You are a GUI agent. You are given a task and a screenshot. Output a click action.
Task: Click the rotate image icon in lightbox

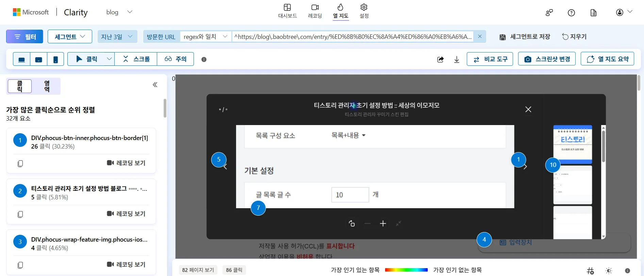coord(352,224)
